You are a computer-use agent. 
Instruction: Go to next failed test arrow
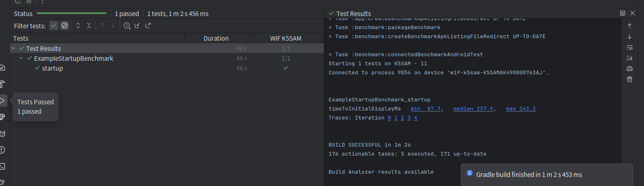pos(113,25)
